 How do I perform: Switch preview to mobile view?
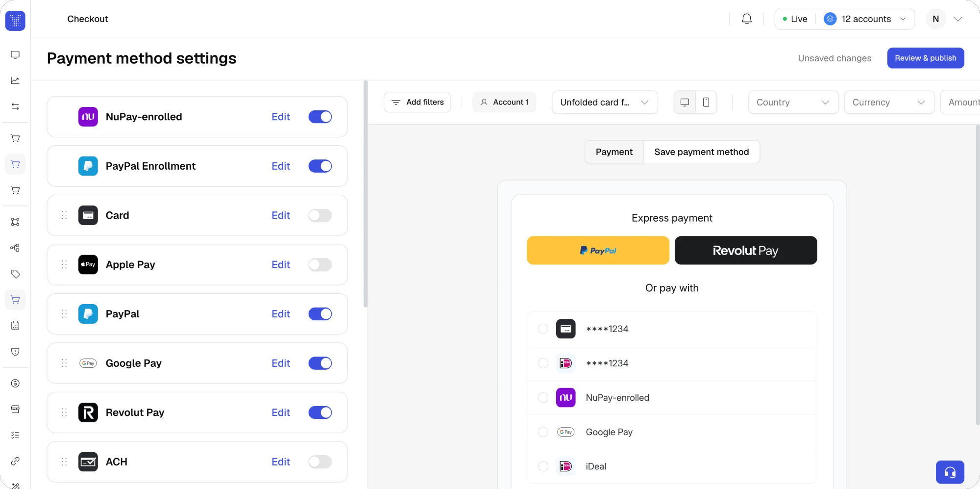coord(706,102)
